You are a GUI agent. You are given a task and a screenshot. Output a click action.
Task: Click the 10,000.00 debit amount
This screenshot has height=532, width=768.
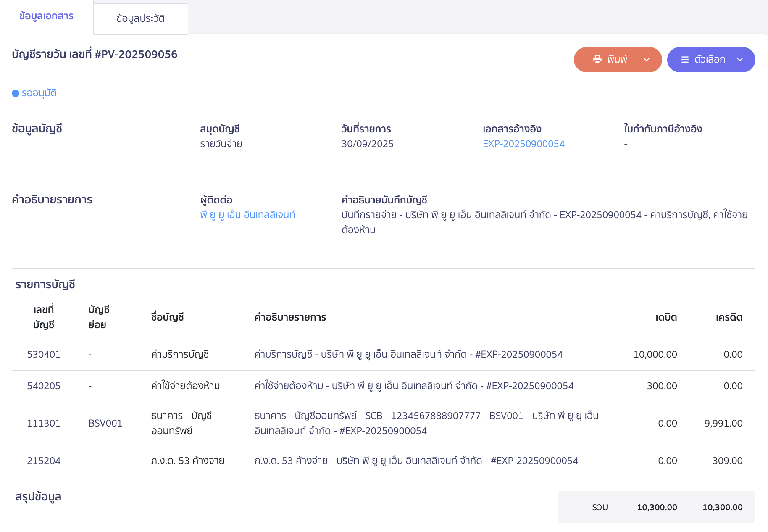pyautogui.click(x=655, y=354)
